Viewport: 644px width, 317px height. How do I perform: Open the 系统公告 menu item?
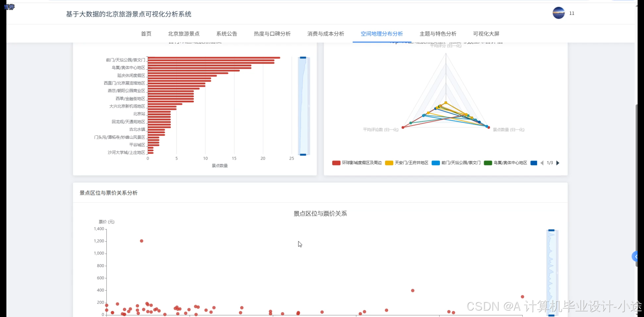tap(227, 34)
